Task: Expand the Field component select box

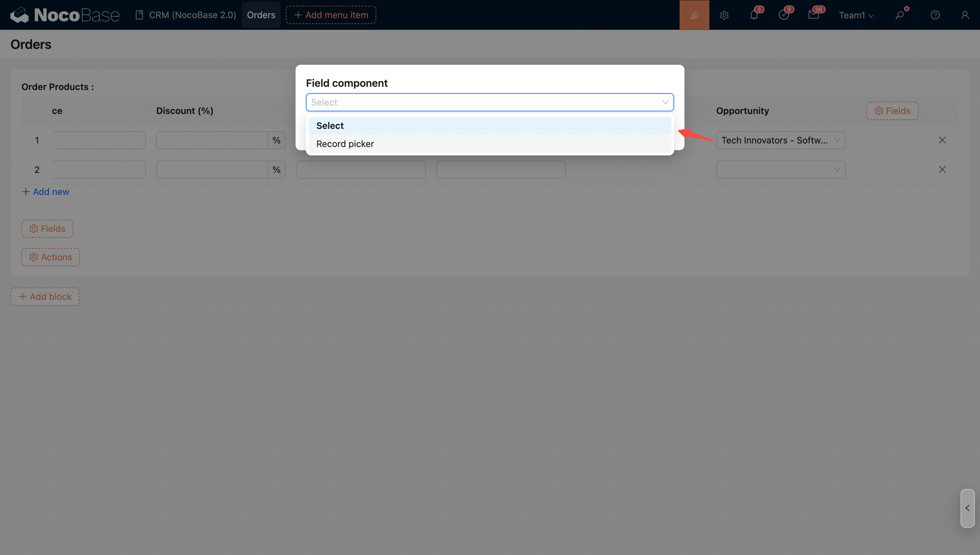Action: 489,102
